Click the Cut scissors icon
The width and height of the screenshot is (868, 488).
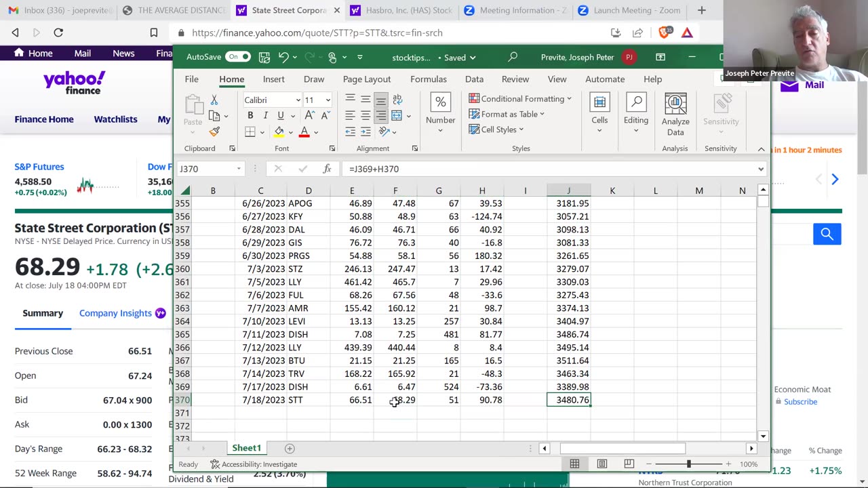coord(214,100)
